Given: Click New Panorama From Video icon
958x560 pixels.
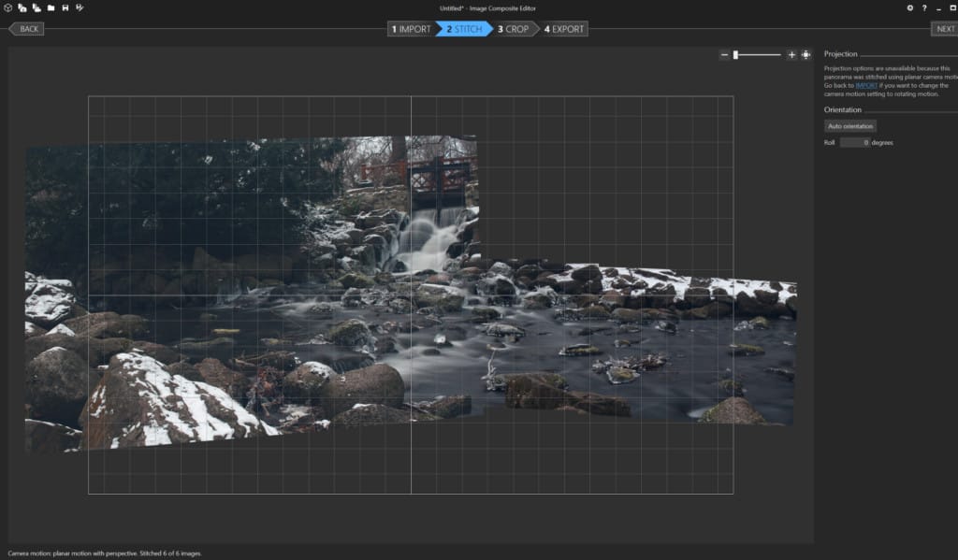Looking at the screenshot, I should 36,7.
